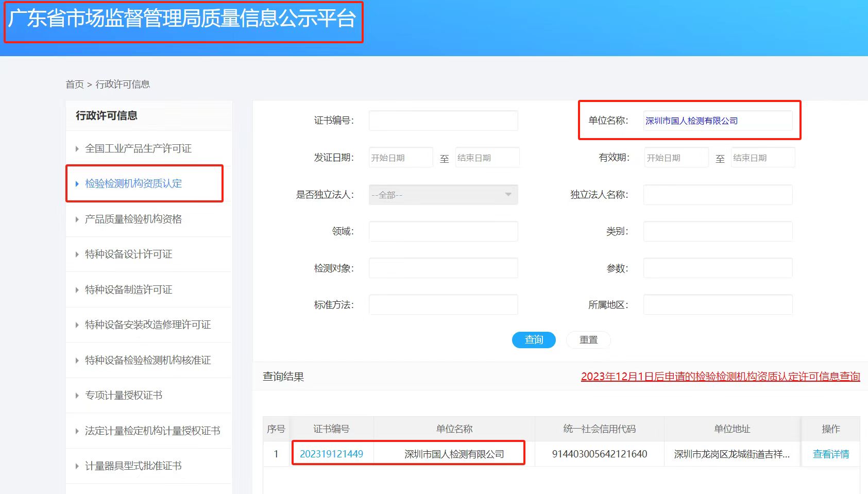Pick 有效期 end date field
868x494 pixels.
tap(763, 158)
